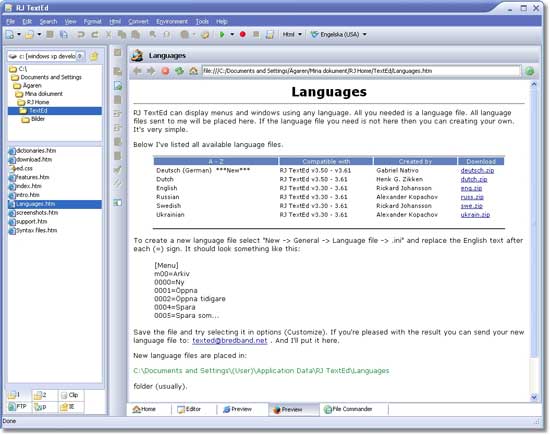
Task: Click the spell check icon before Engelska
Action: (x=315, y=34)
